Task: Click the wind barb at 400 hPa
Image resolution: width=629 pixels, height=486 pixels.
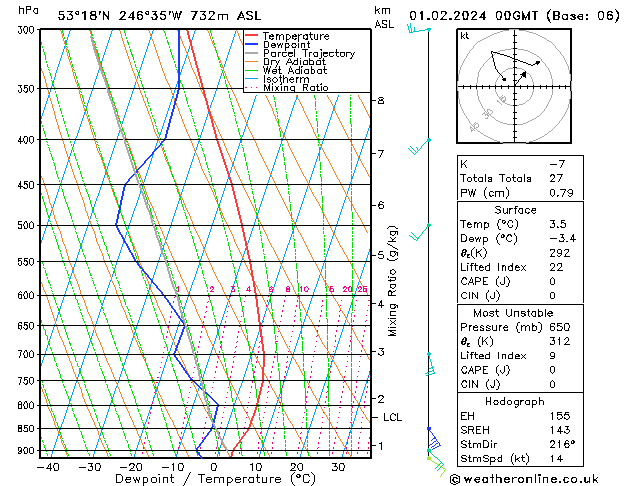Action: pos(420,146)
